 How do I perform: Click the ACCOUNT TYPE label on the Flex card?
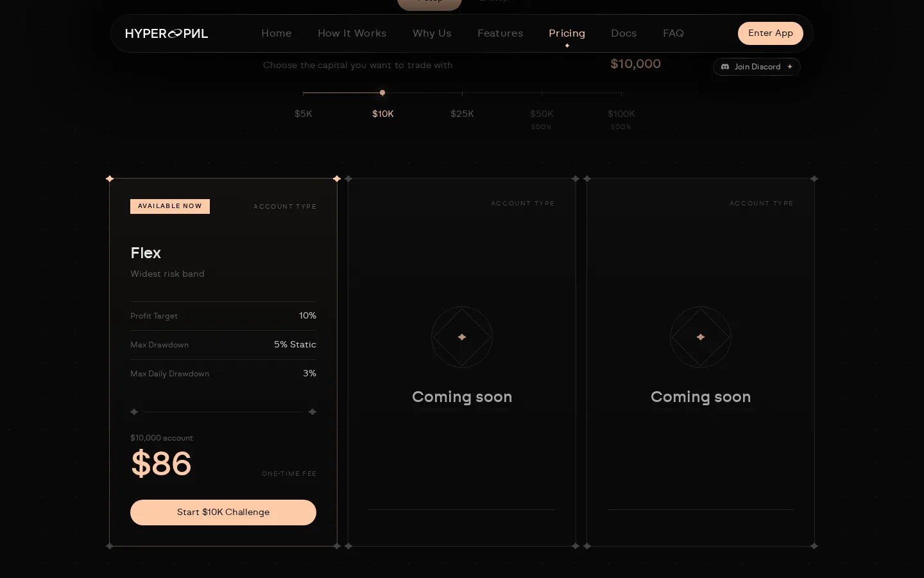point(285,207)
